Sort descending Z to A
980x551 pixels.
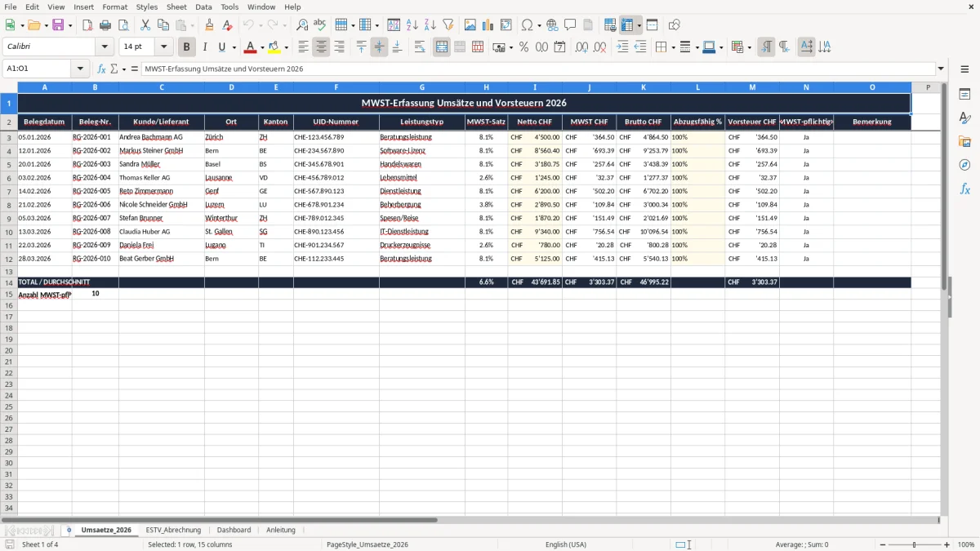(430, 25)
